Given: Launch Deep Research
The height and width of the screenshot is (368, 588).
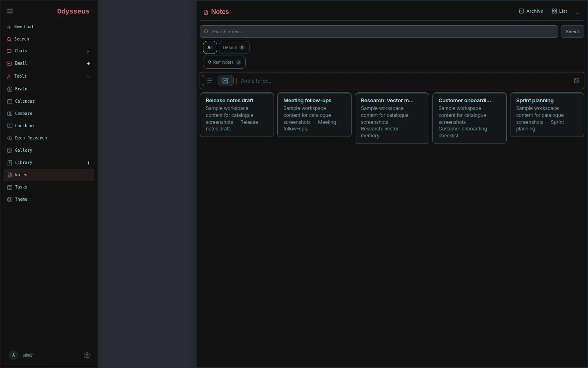Looking at the screenshot, I should point(49,138).
